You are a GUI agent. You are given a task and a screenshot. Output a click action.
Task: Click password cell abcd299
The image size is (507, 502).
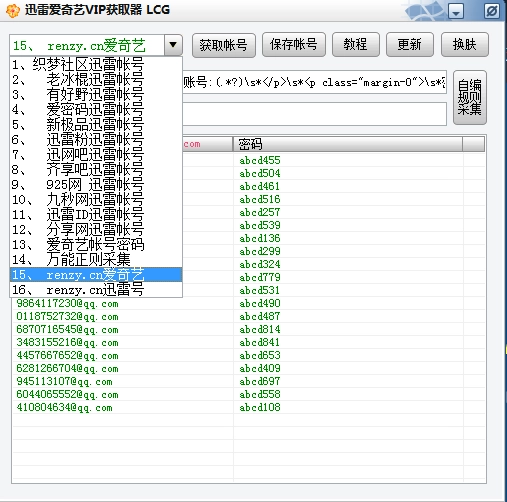point(260,251)
